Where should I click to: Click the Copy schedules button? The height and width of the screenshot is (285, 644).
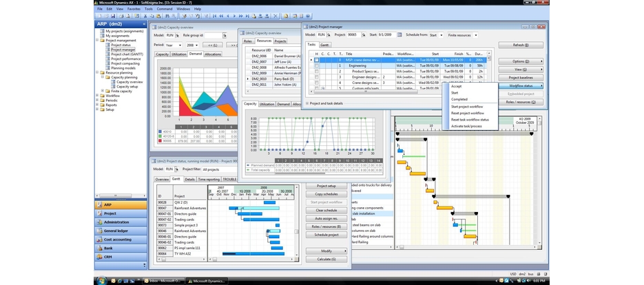pyautogui.click(x=326, y=194)
